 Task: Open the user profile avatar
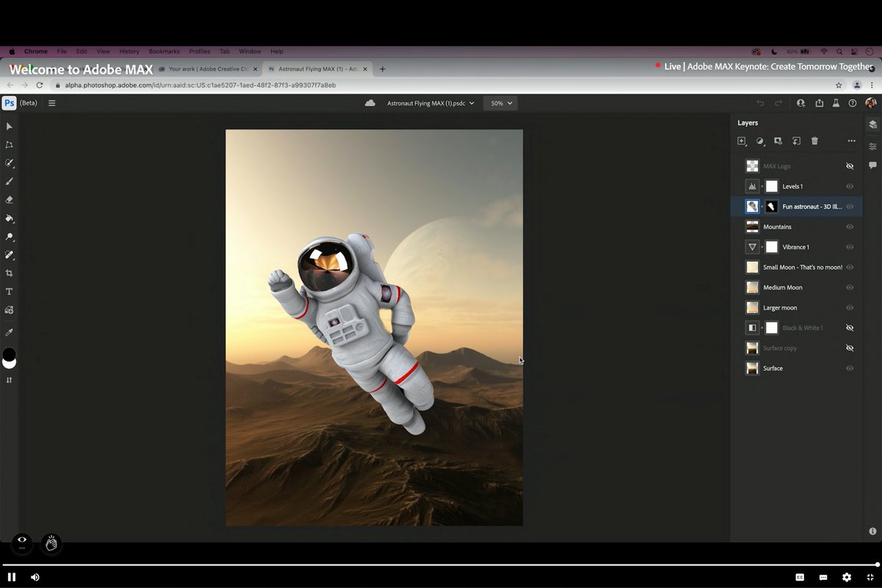[x=871, y=104]
